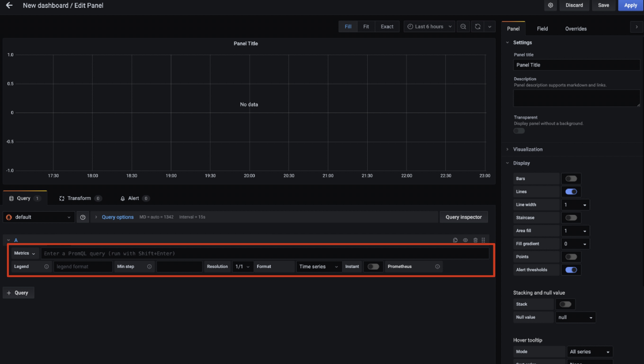This screenshot has height=364, width=644.
Task: Switch to the Transform tab
Action: pos(79,198)
